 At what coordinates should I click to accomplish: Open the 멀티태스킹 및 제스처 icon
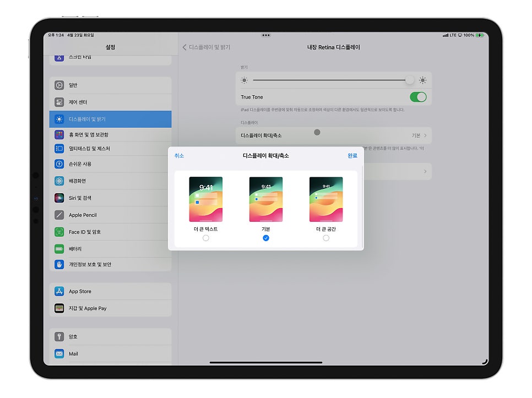(59, 149)
